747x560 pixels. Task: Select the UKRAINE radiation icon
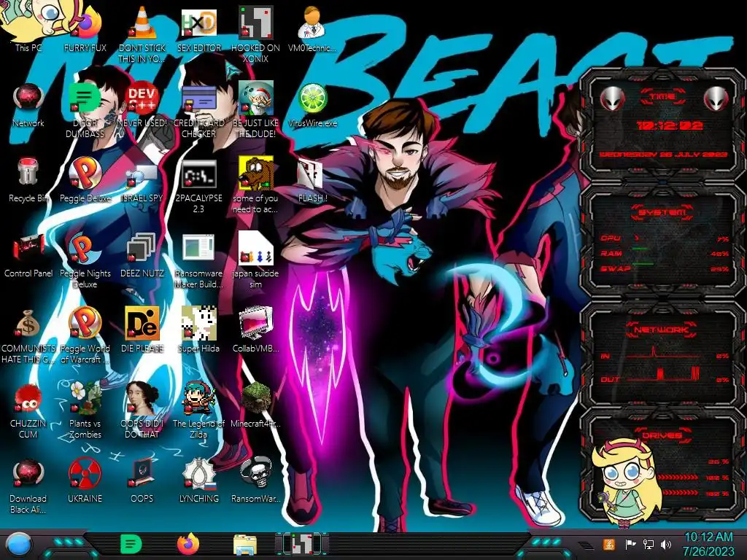click(85, 481)
